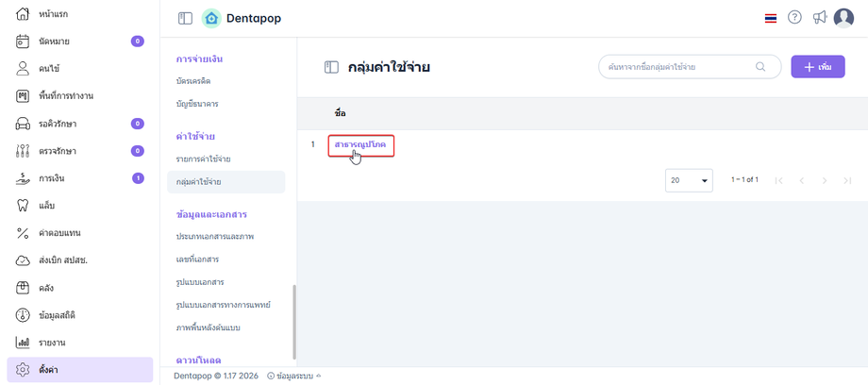Click the settings submenu vertical scrollbar
868x385 pixels.
click(293, 321)
